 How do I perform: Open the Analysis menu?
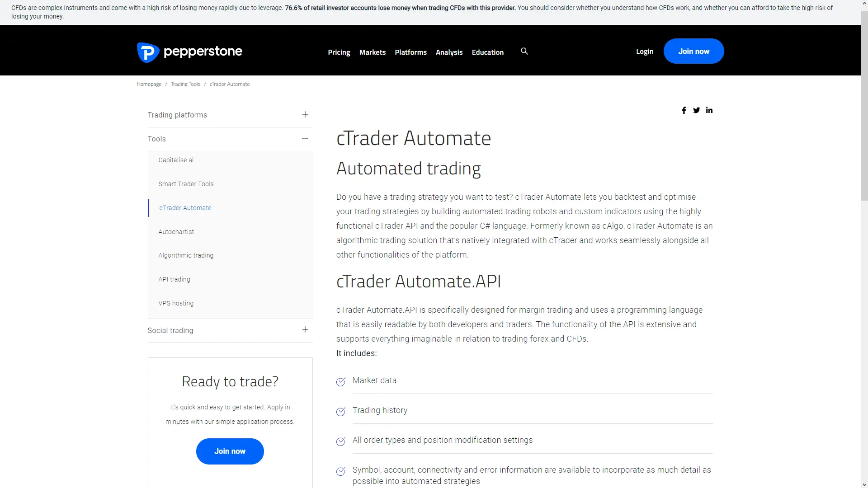449,52
